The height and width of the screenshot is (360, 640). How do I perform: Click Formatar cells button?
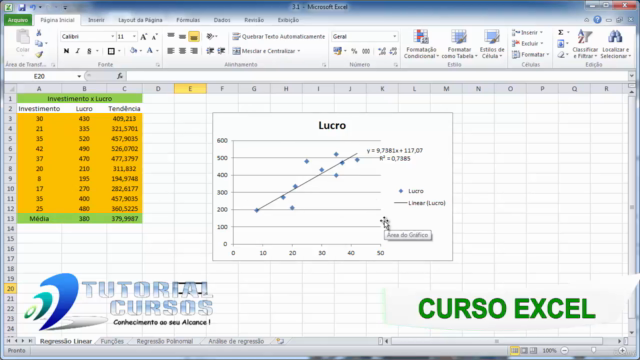(530, 54)
